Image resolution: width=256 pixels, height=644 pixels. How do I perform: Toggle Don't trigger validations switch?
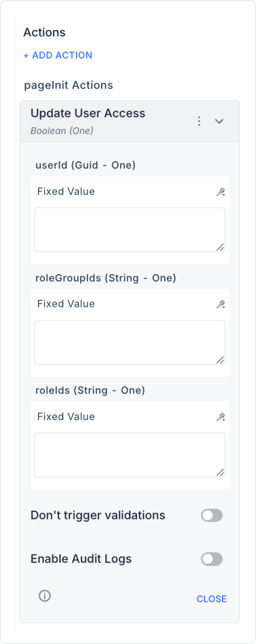point(212,515)
